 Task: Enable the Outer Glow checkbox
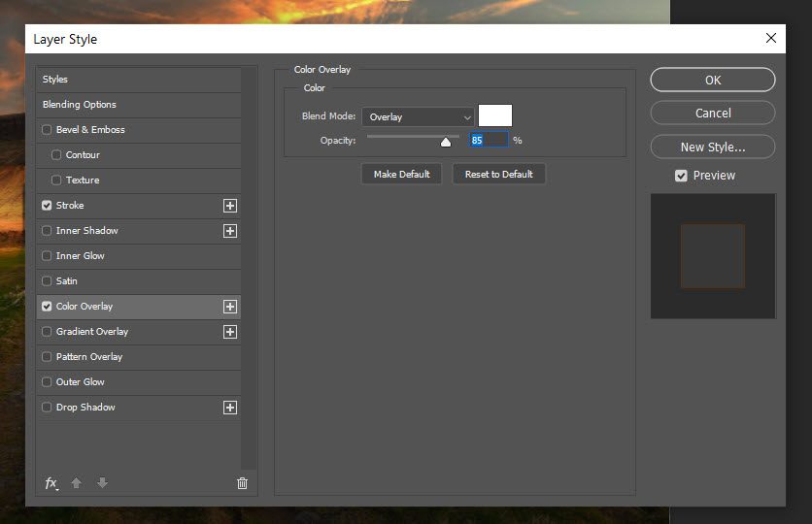[47, 382]
